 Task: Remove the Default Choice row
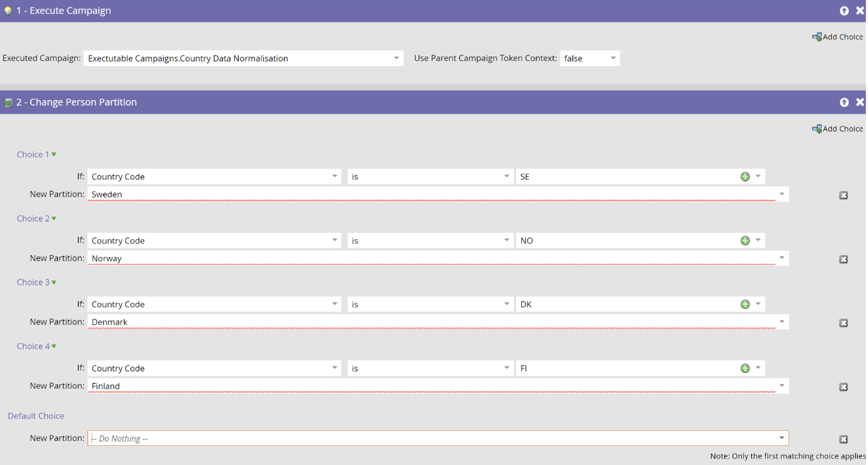click(x=844, y=440)
